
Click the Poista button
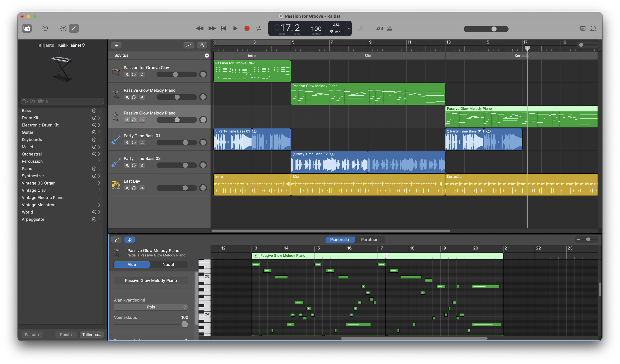pyautogui.click(x=66, y=335)
